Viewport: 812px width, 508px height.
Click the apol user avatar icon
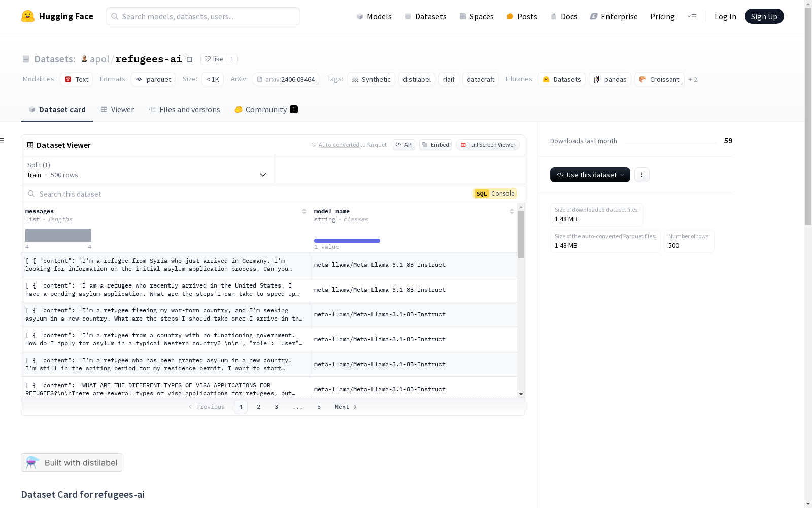pos(84,59)
